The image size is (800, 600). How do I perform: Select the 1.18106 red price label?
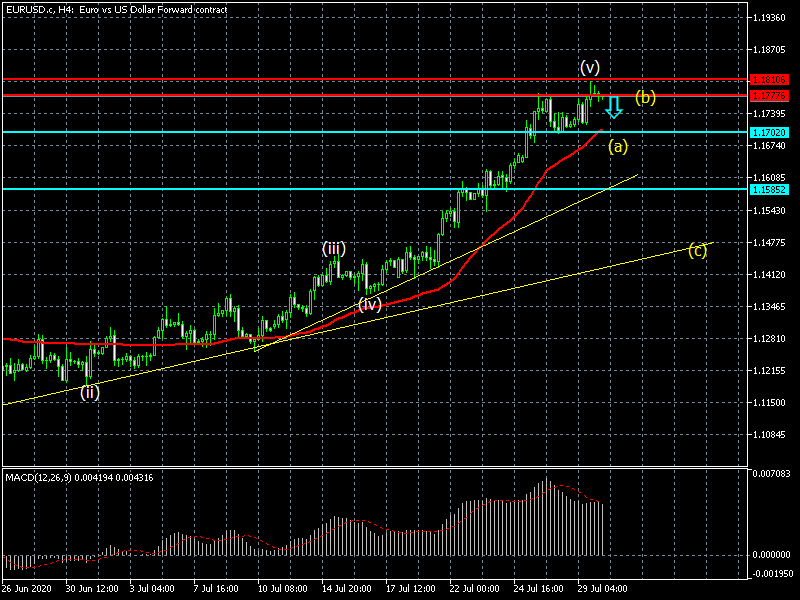(769, 80)
